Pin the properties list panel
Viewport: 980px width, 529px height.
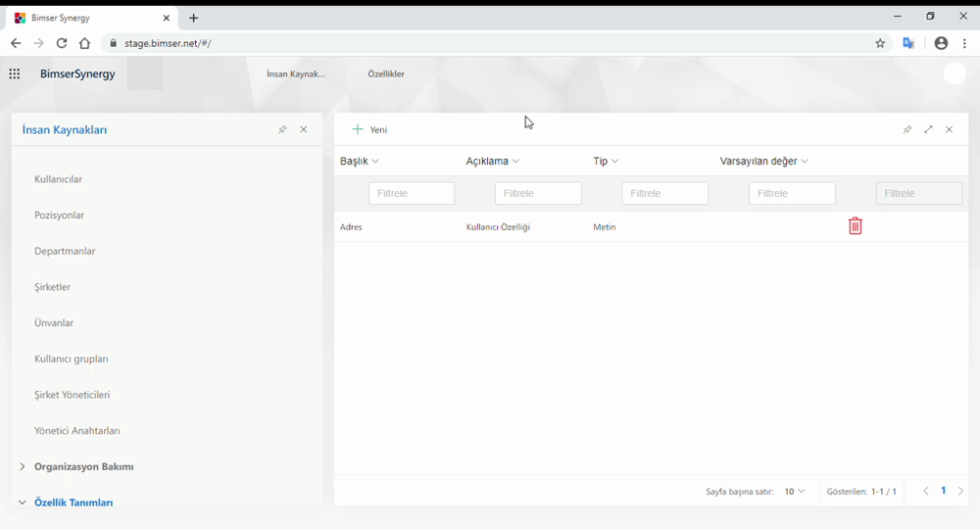[906, 129]
